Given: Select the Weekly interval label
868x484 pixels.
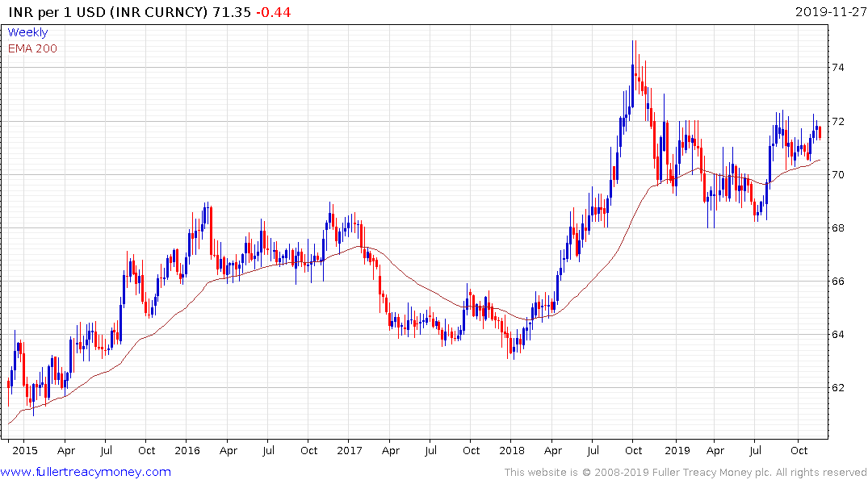Looking at the screenshot, I should point(27,32).
